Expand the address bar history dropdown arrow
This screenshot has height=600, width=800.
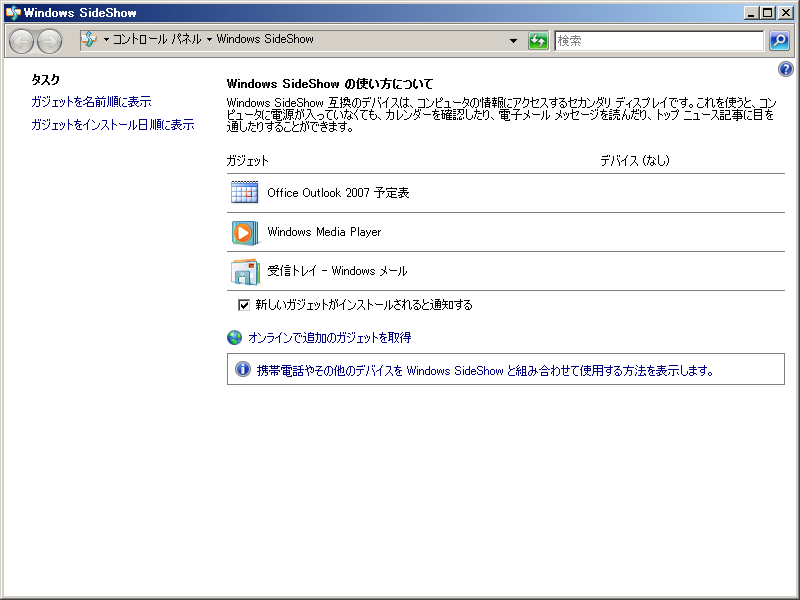point(513,40)
